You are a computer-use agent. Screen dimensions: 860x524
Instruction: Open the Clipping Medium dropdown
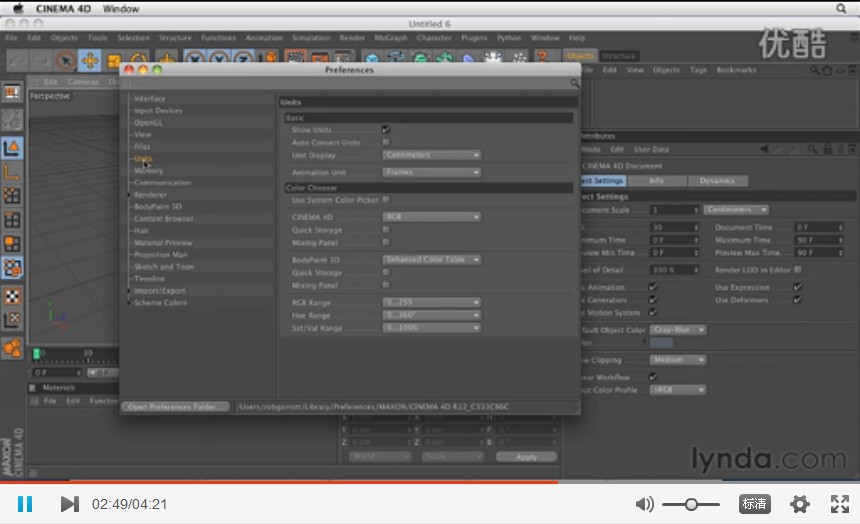point(678,360)
